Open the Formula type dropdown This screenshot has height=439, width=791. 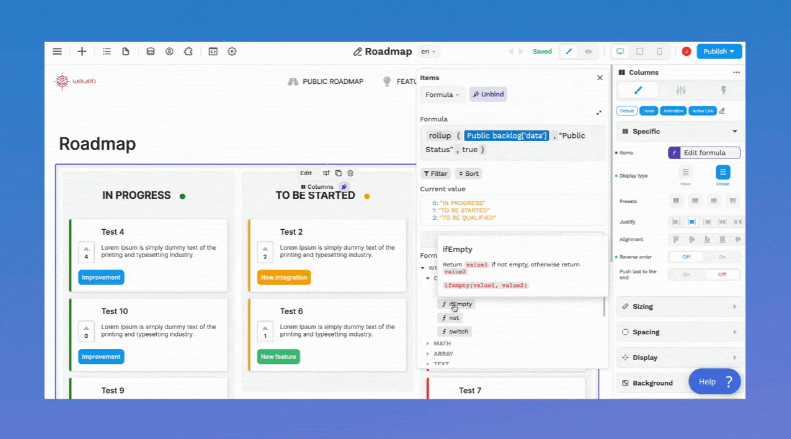pos(441,95)
